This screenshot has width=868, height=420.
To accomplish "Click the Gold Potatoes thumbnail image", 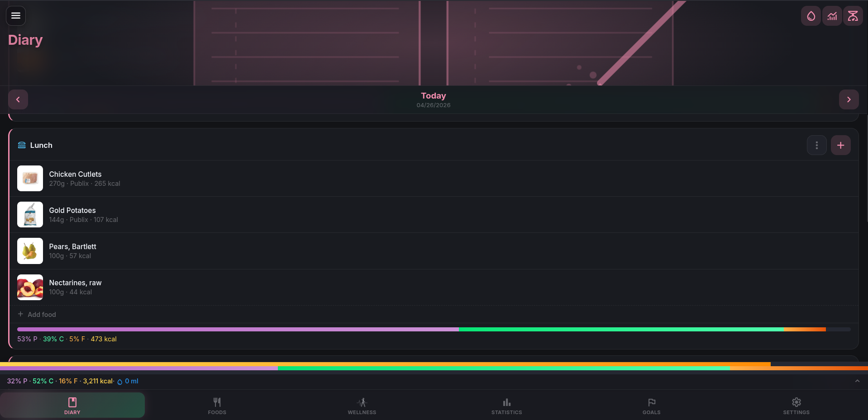I will pos(30,215).
